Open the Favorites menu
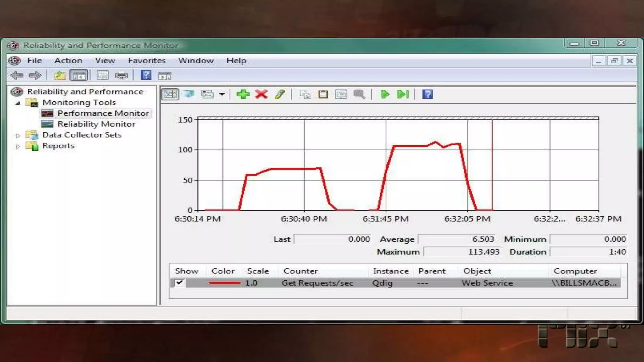 pos(147,60)
